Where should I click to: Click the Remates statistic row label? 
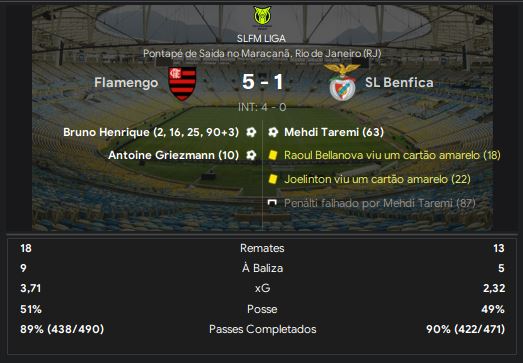(x=262, y=248)
